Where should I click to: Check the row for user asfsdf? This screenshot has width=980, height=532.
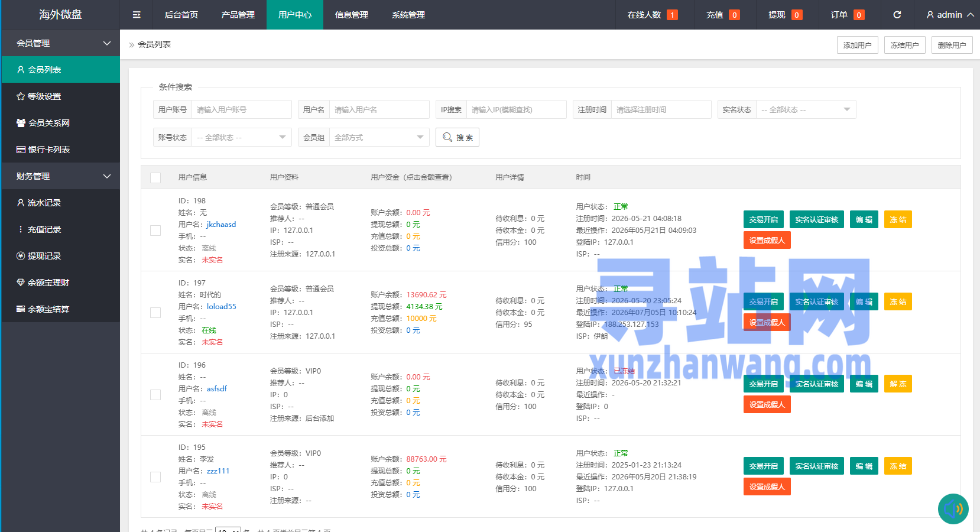155,395
